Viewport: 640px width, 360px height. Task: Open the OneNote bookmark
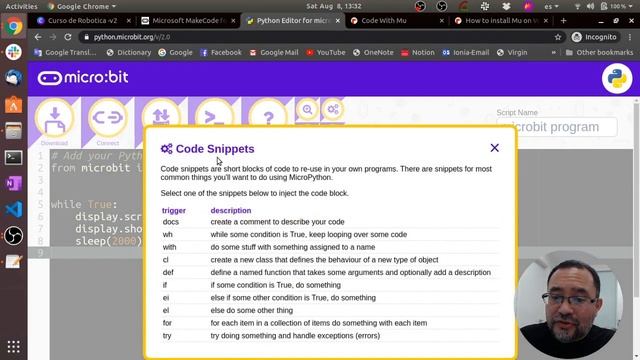(x=373, y=52)
